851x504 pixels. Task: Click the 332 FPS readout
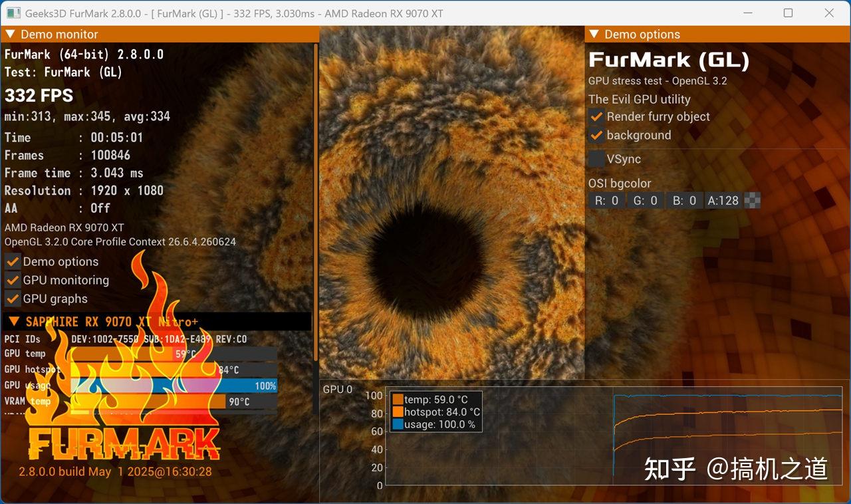(x=39, y=96)
